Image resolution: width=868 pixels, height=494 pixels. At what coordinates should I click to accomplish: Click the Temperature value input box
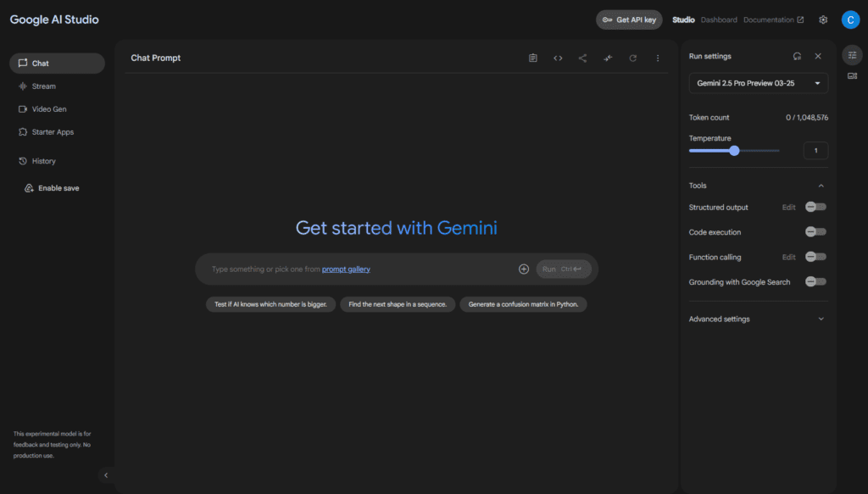point(815,151)
